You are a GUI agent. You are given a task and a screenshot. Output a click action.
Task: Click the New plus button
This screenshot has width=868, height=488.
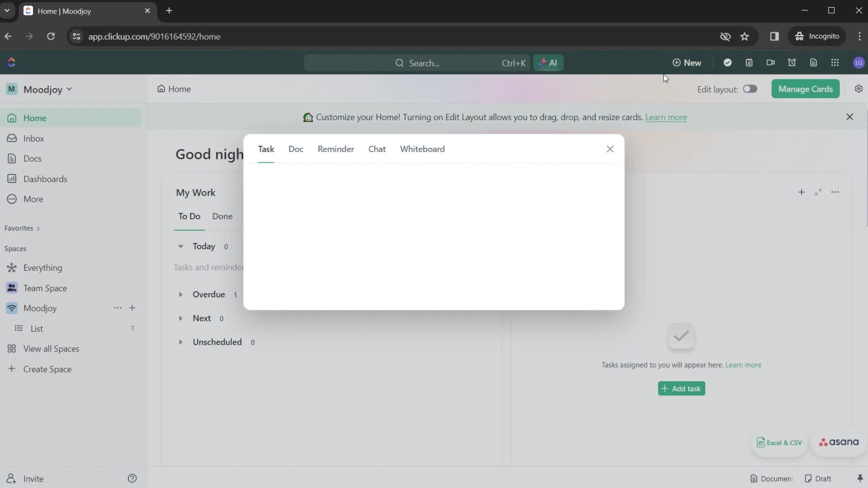[x=687, y=63]
